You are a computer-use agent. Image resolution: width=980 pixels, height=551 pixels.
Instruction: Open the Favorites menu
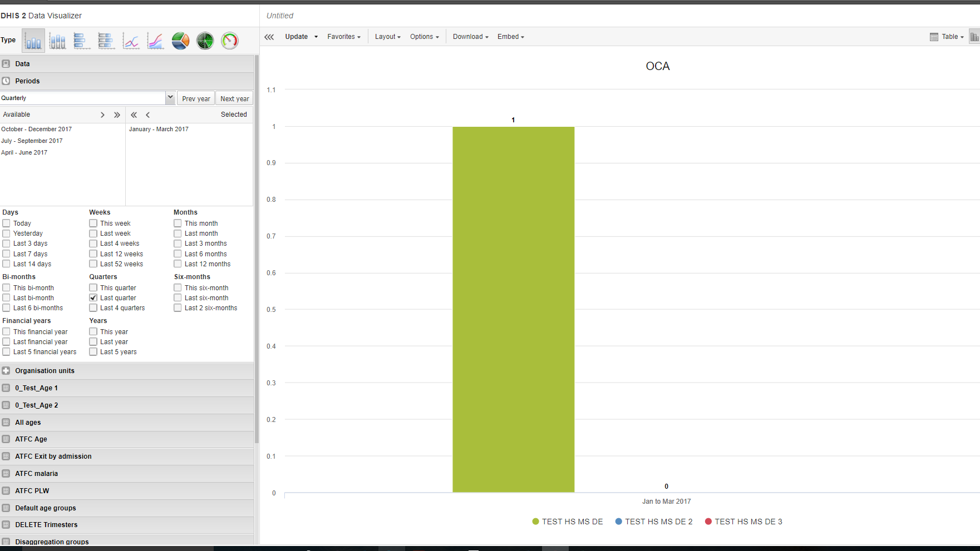coord(343,37)
